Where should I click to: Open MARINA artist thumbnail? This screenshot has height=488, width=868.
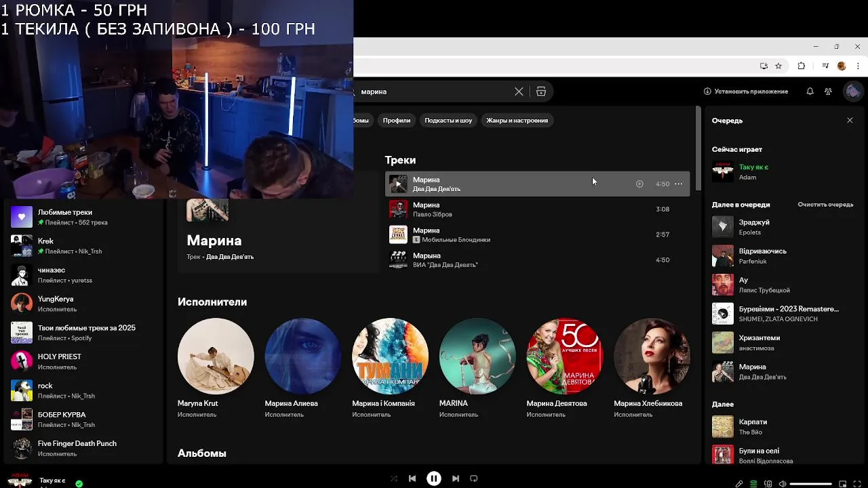(477, 357)
